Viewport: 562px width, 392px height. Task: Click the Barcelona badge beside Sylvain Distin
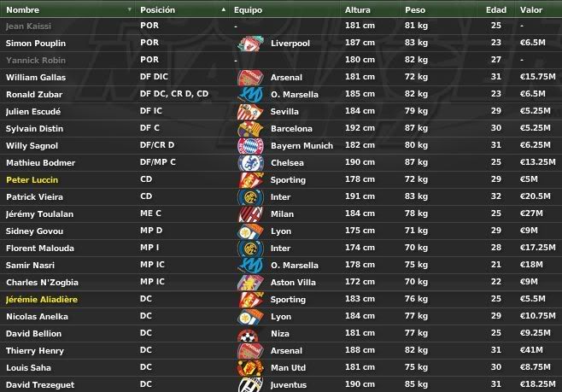coord(250,129)
